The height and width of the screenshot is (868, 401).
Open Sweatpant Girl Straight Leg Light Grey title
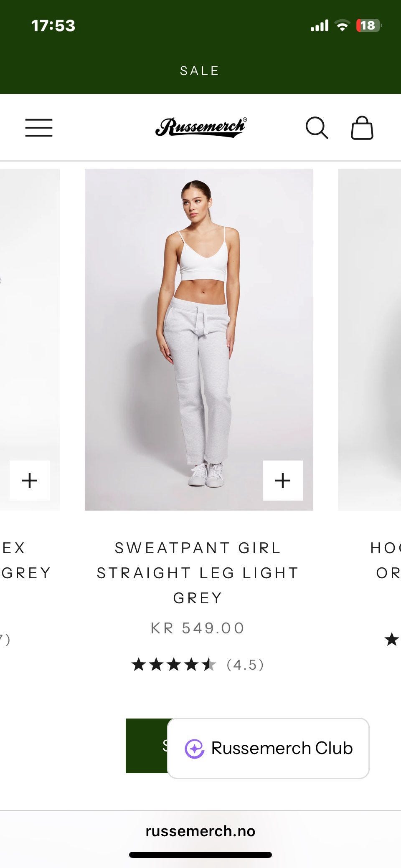click(x=198, y=573)
